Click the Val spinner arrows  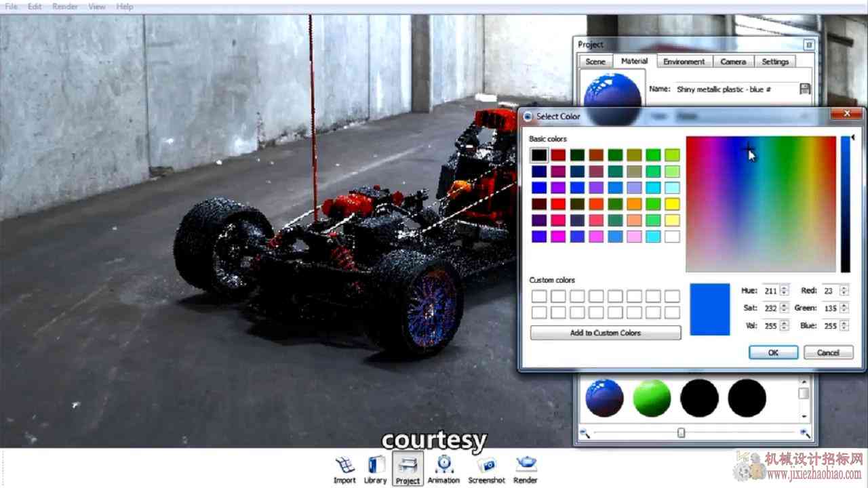coord(785,326)
